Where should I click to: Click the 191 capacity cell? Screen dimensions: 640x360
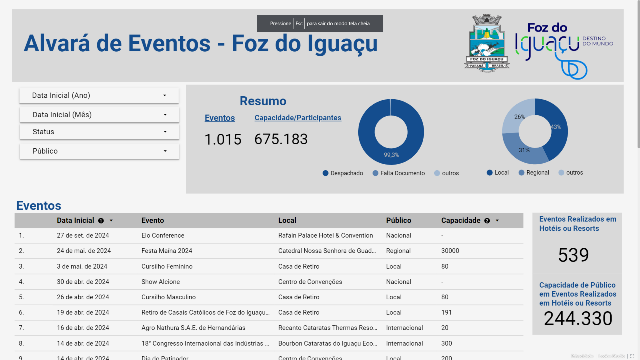click(x=447, y=313)
